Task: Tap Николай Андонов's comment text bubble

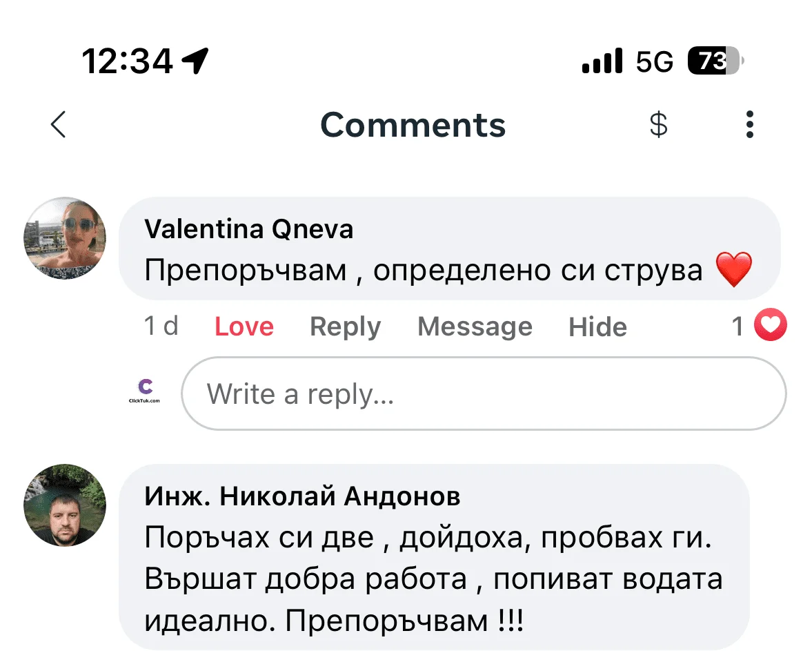Action: (x=433, y=579)
